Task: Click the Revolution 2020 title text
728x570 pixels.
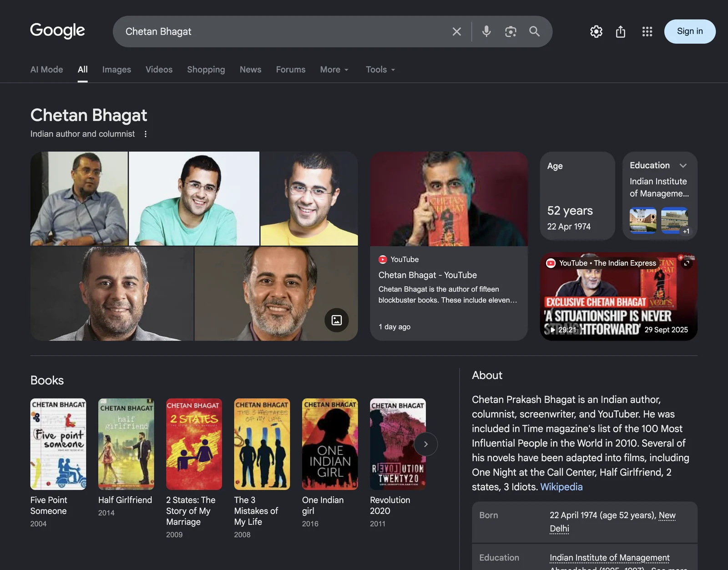Action: tap(390, 505)
